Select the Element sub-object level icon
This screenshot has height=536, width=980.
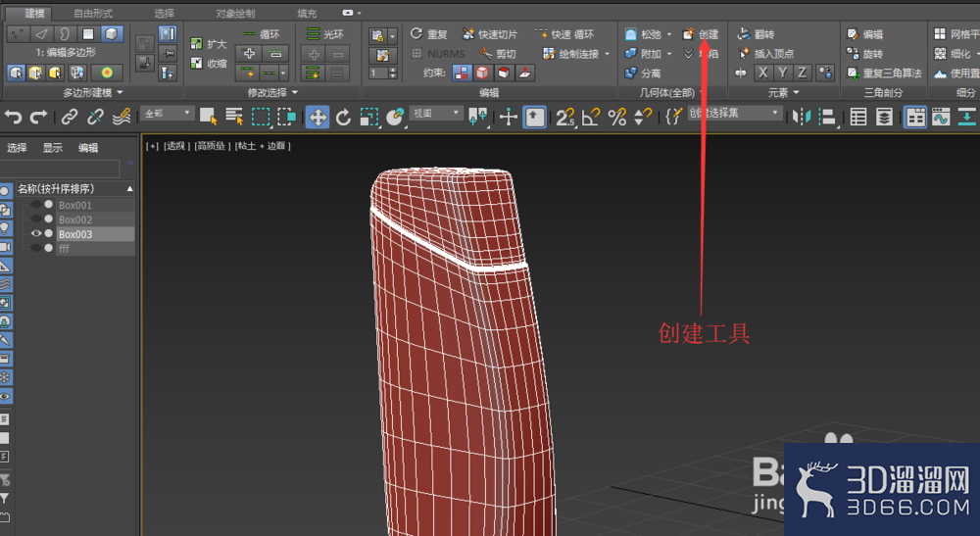point(112,33)
